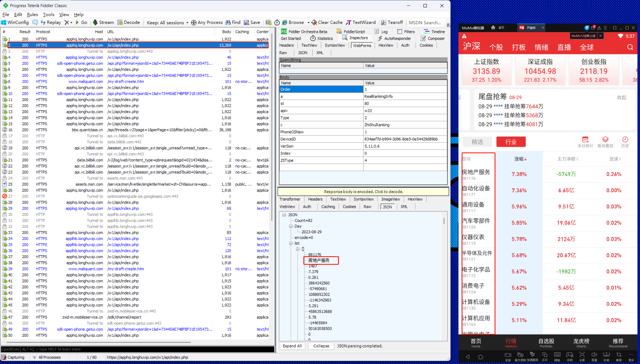This screenshot has width=640, height=364.
Task: Click the MSDN Search input box
Action: 425,23
